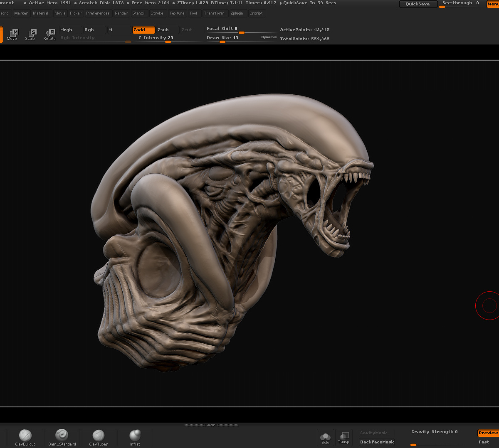Select the Scale transform tool

[x=30, y=34]
